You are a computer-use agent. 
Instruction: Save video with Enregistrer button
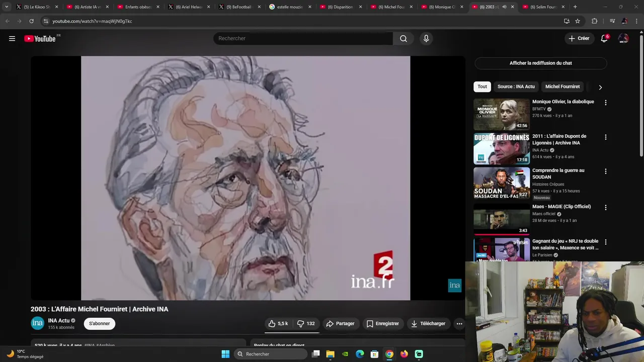click(382, 324)
